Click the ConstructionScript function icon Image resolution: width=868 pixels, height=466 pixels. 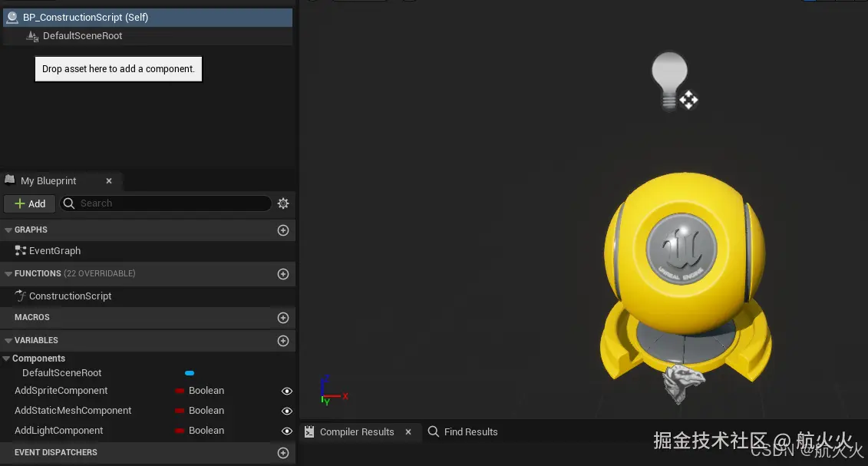click(21, 296)
